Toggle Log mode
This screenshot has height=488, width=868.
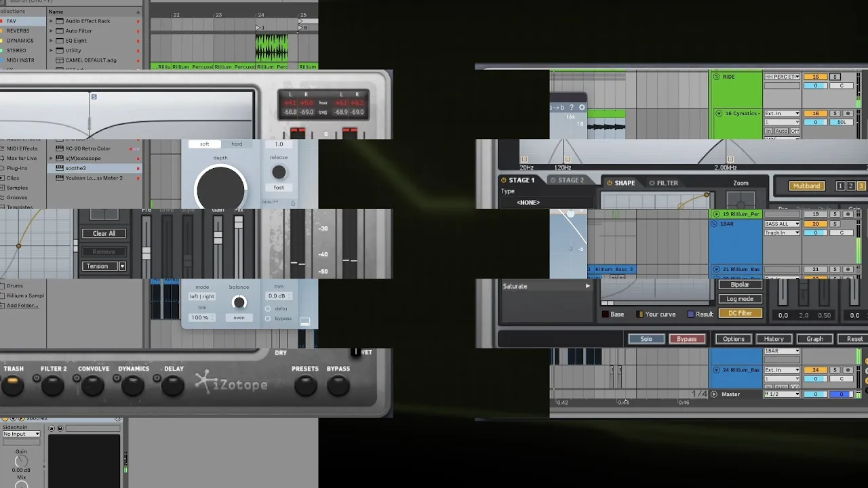point(740,299)
